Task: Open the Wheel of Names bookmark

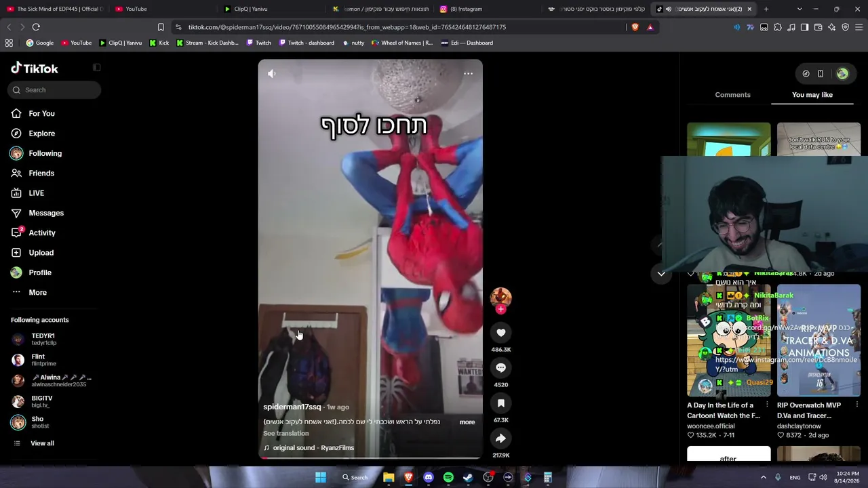Action: click(x=401, y=43)
